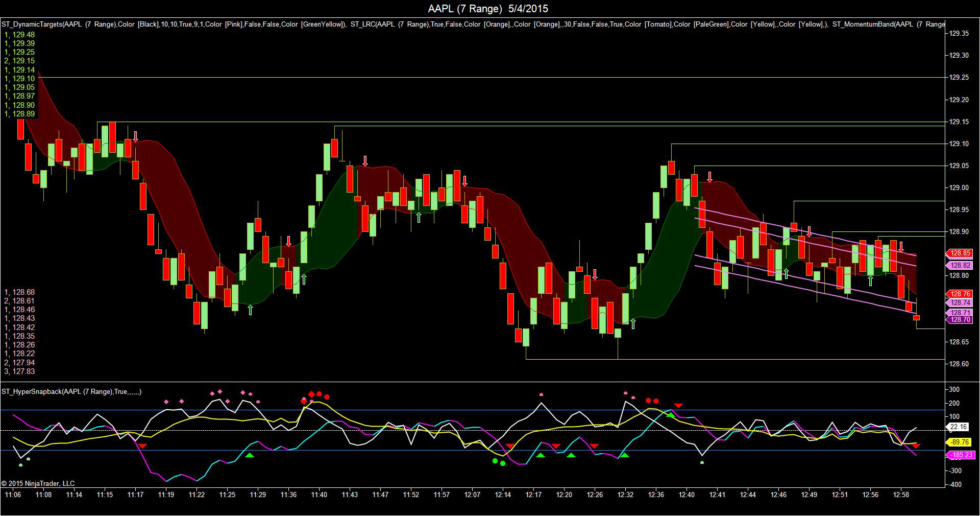The width and height of the screenshot is (980, 516).
Task: Select target row '1, 129.39'
Action: click(x=19, y=43)
